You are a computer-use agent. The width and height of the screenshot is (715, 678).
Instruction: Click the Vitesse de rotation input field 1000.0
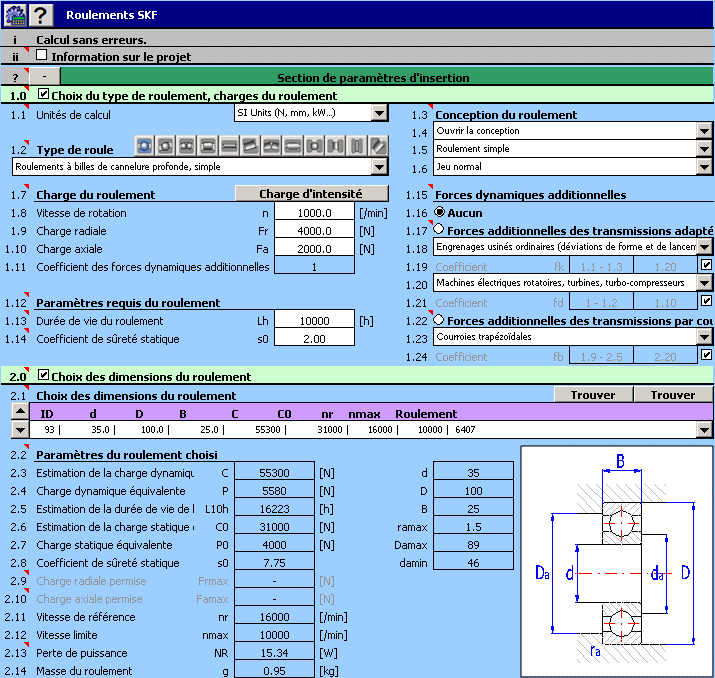(x=314, y=213)
